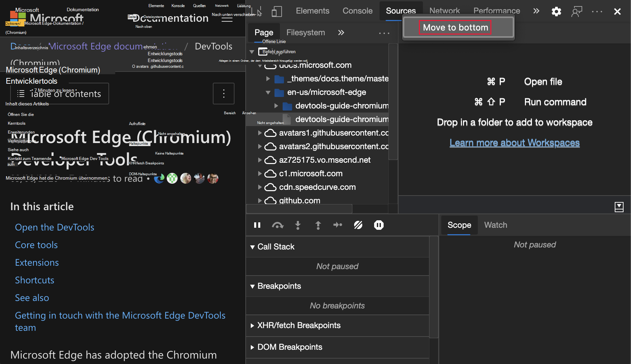Select the devtools-guide-chromium file icon
631x364 pixels.
[287, 119]
